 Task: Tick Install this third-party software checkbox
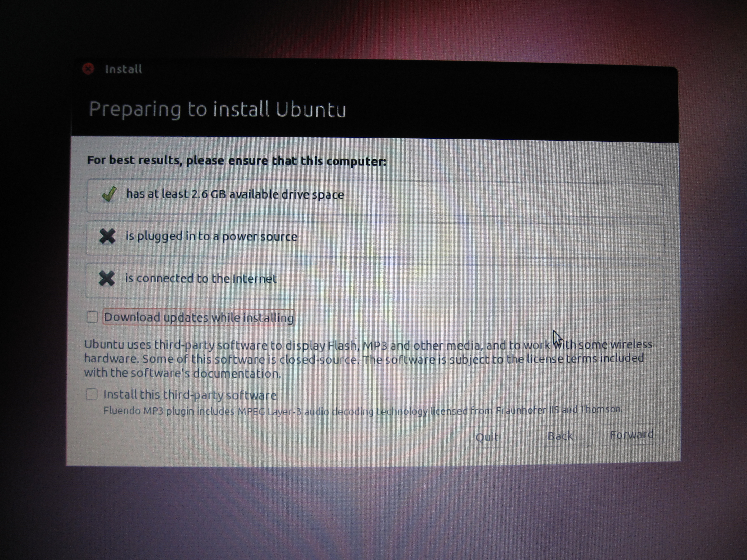92,394
